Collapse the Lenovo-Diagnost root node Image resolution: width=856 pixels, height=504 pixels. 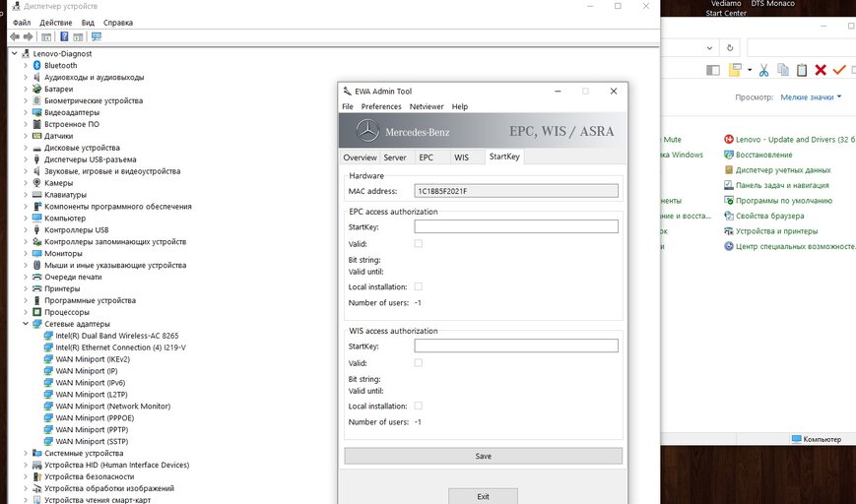14,53
